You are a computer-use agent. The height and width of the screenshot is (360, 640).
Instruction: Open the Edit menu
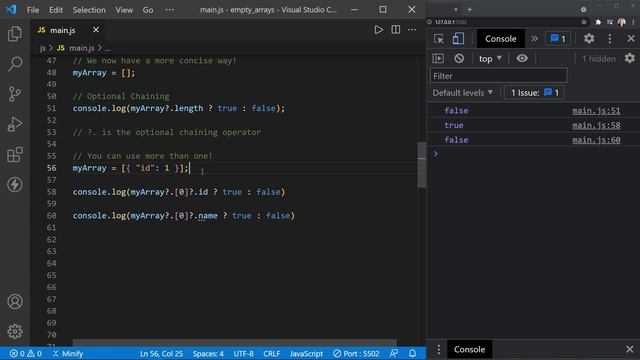click(x=56, y=10)
